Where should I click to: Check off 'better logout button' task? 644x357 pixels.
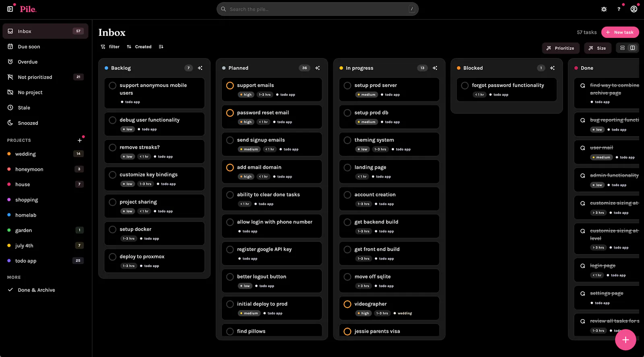click(x=230, y=277)
